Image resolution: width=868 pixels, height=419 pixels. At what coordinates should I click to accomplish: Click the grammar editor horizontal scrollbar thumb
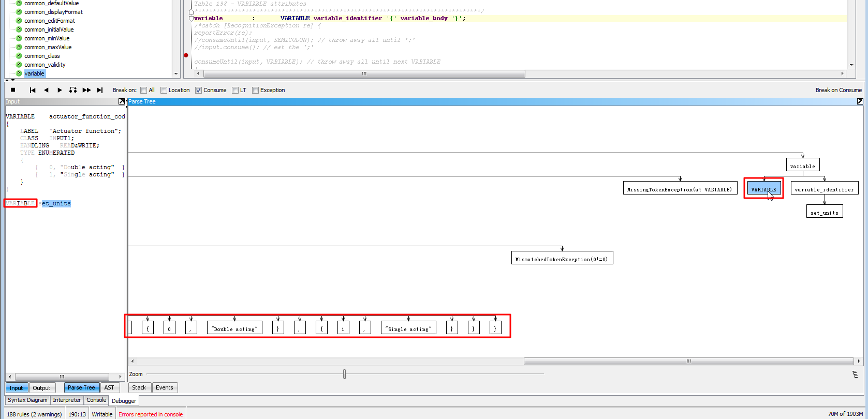[364, 73]
